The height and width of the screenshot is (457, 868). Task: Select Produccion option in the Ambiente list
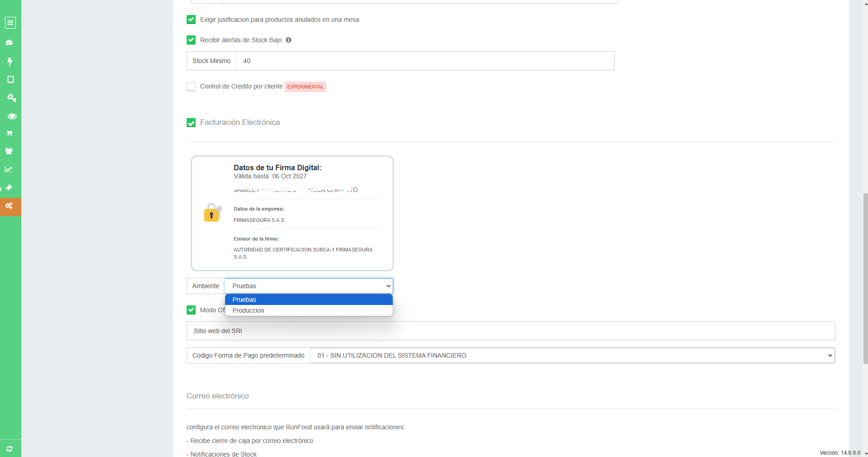[x=309, y=310]
